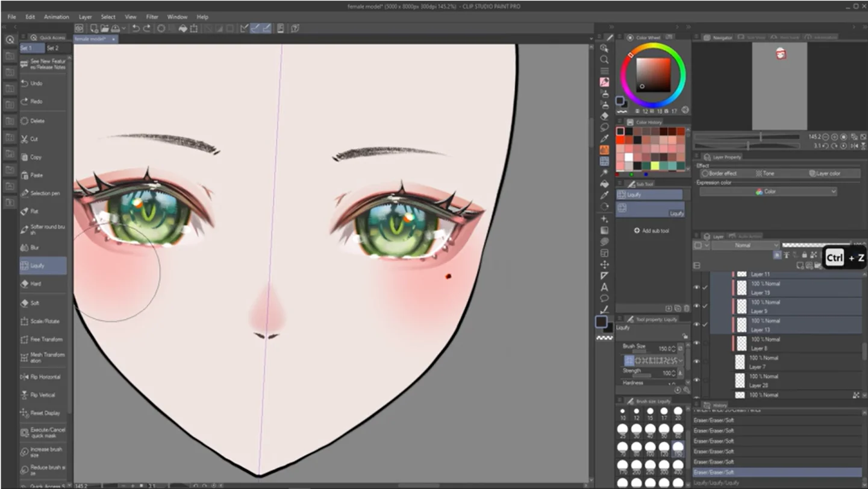Toggle the Tone layer property

pos(765,174)
